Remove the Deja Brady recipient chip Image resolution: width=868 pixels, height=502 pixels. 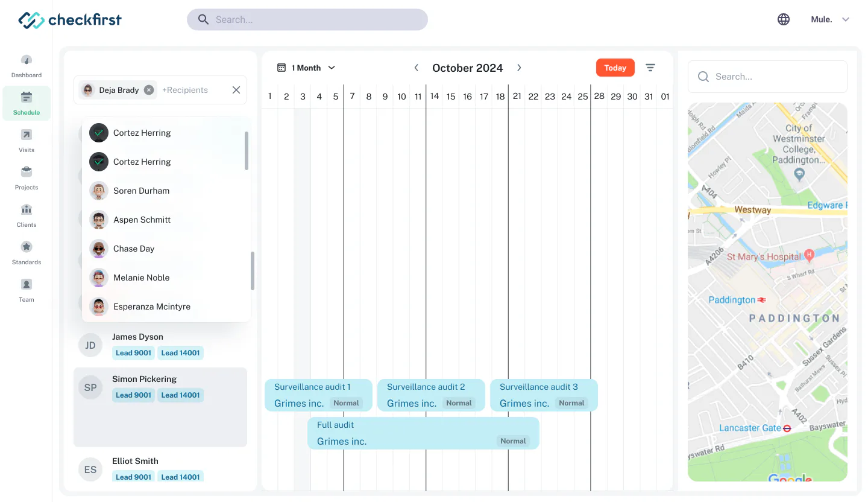point(149,90)
